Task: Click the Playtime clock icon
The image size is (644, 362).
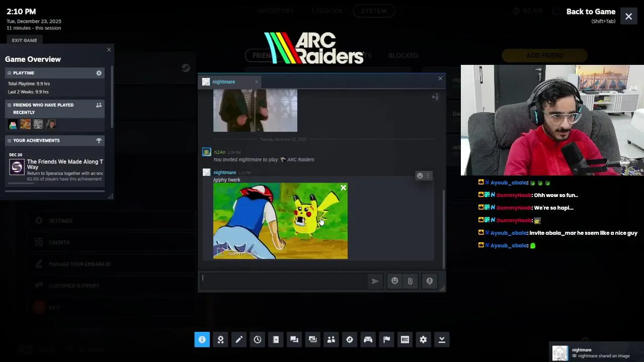Action: pyautogui.click(x=99, y=73)
